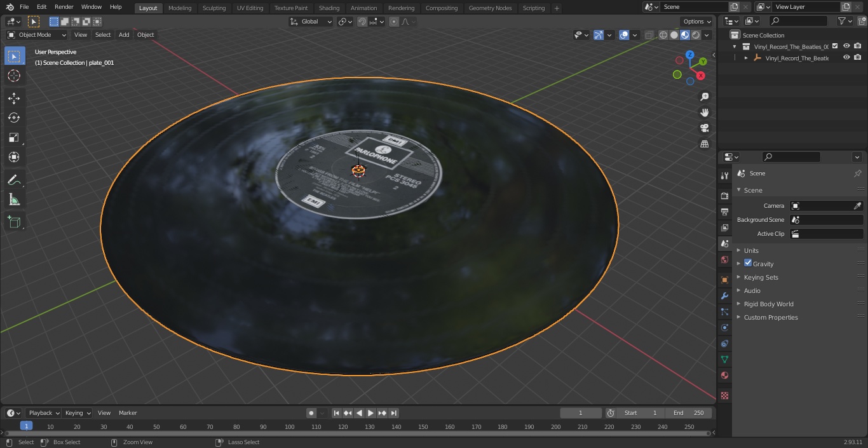Jump to the timeline end frame button

(x=394, y=413)
